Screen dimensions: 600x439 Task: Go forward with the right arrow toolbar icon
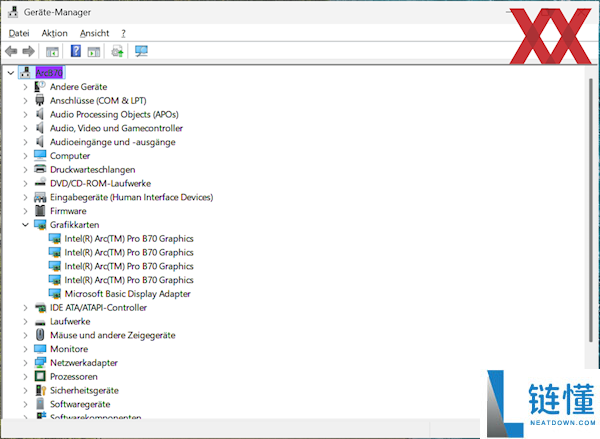29,51
